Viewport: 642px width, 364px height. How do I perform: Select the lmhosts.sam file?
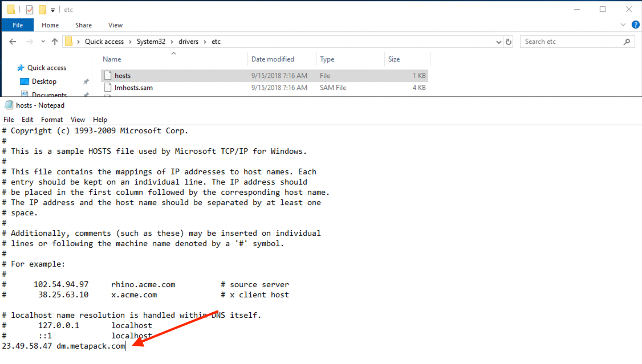(x=133, y=88)
